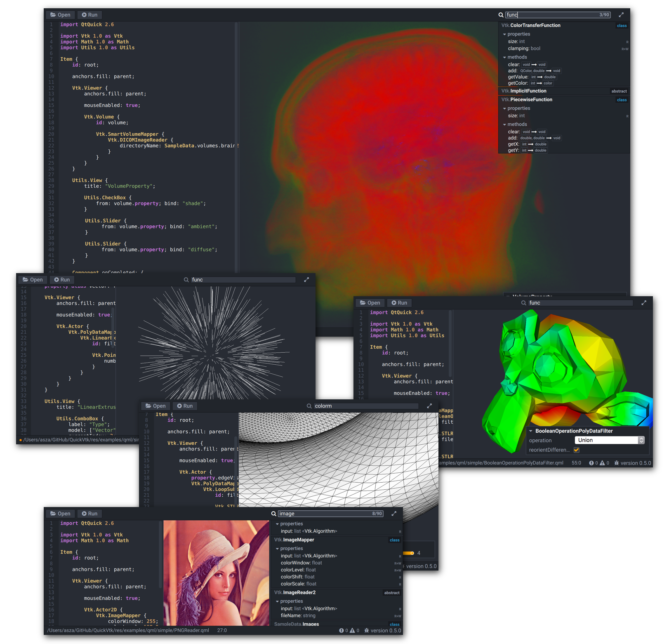Viewport: 669px width, 644px height.
Task: Click the bug icon in BooleanOperationPolyDataFilter status bar
Action: [617, 463]
